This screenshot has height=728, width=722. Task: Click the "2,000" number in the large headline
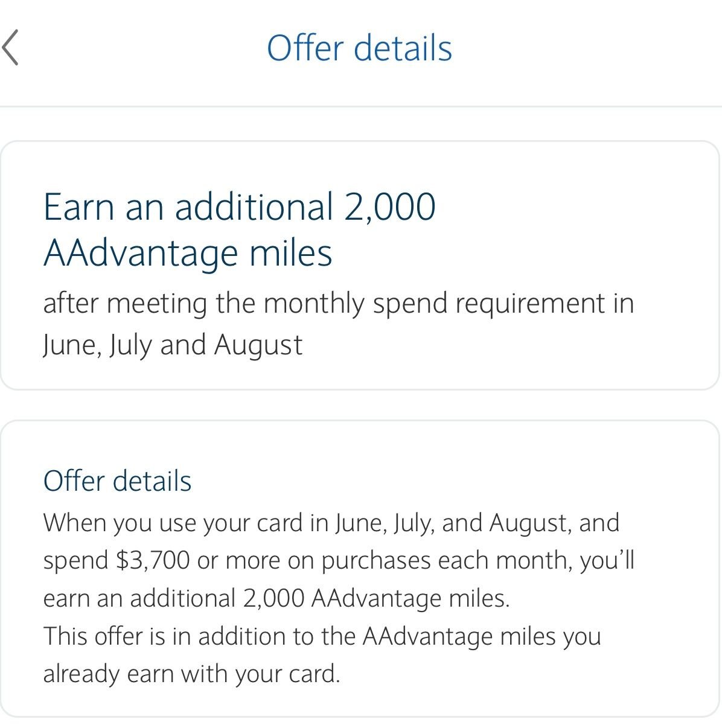coord(389,207)
